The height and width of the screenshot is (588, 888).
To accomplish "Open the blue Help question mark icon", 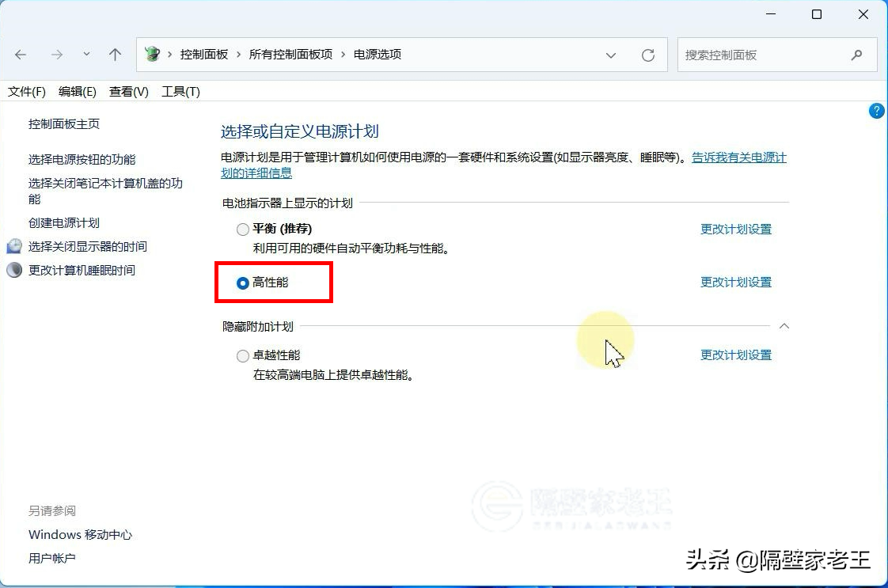I will point(876,111).
